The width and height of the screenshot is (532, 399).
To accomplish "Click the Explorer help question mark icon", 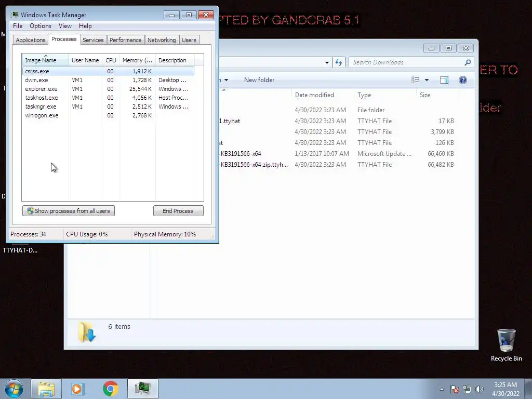I will coord(463,79).
